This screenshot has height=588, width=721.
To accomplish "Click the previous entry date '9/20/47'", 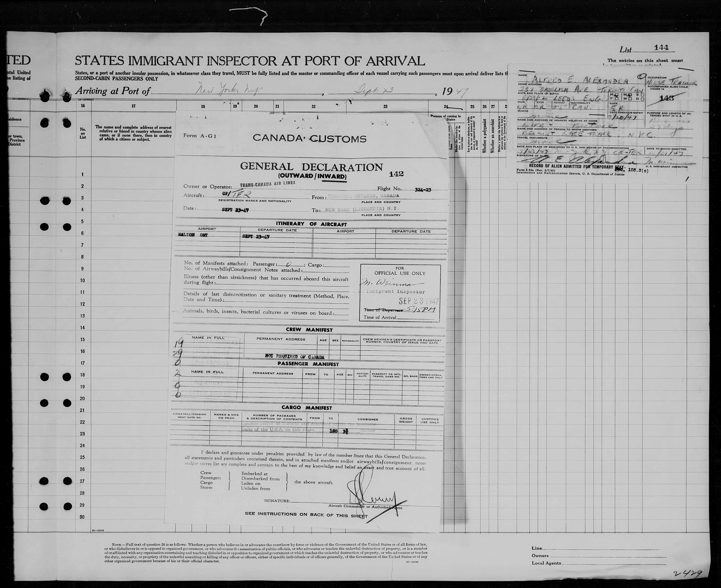I will [x=622, y=117].
